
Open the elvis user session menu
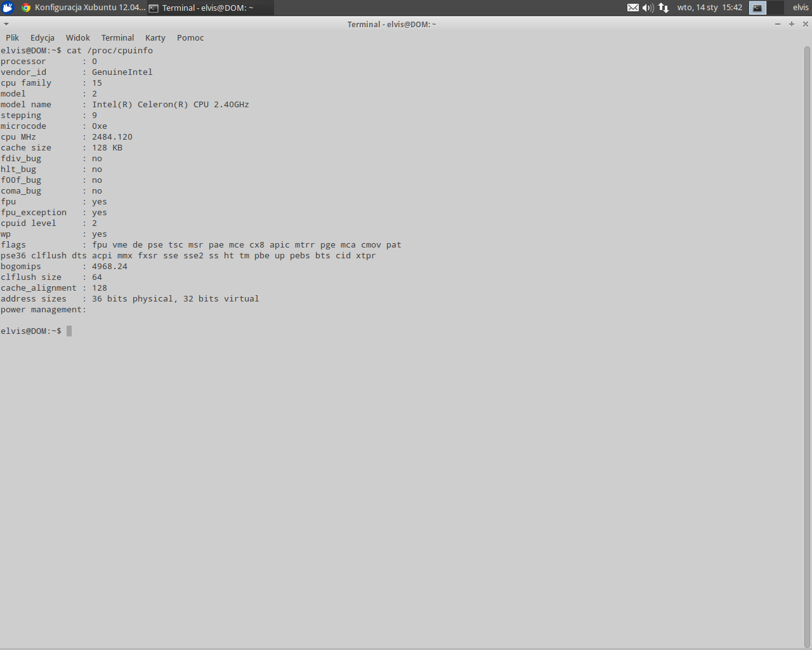tap(801, 8)
